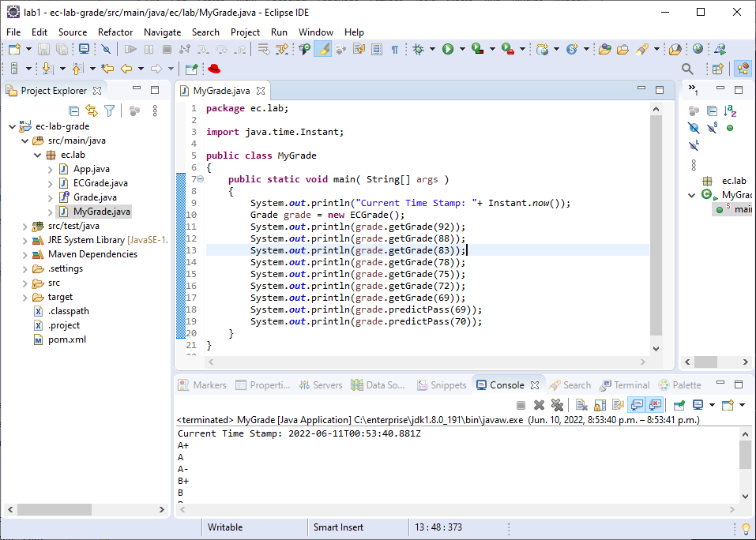
Task: Expand the target folder
Action: tap(25, 298)
